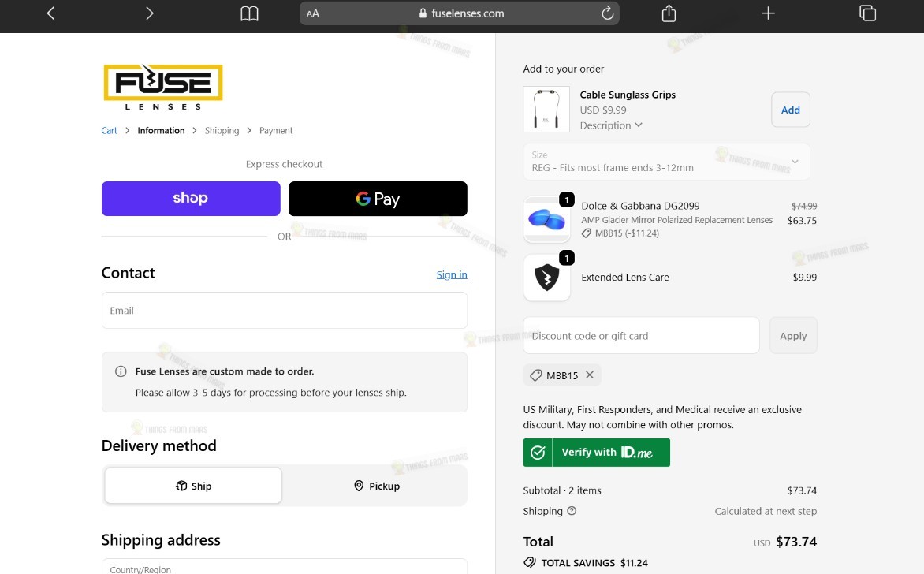Choose the Ship delivery method
924x574 pixels.
(x=193, y=486)
